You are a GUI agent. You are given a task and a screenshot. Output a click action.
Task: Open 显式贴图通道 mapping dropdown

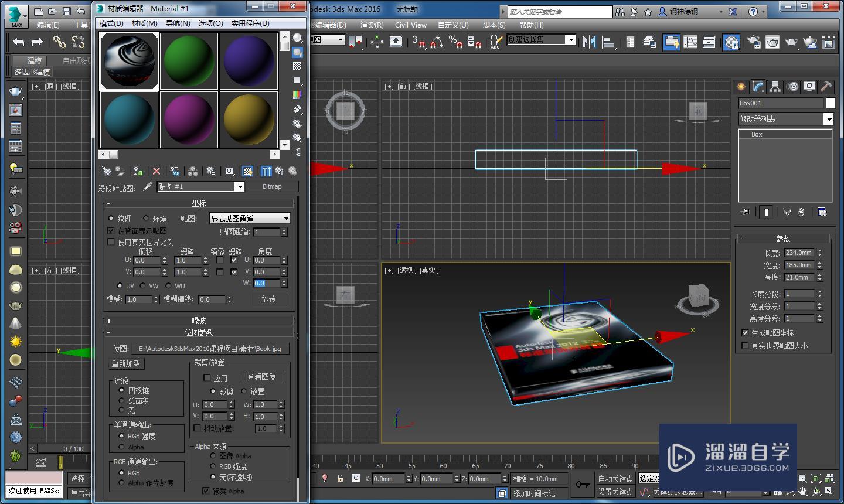[x=250, y=219]
